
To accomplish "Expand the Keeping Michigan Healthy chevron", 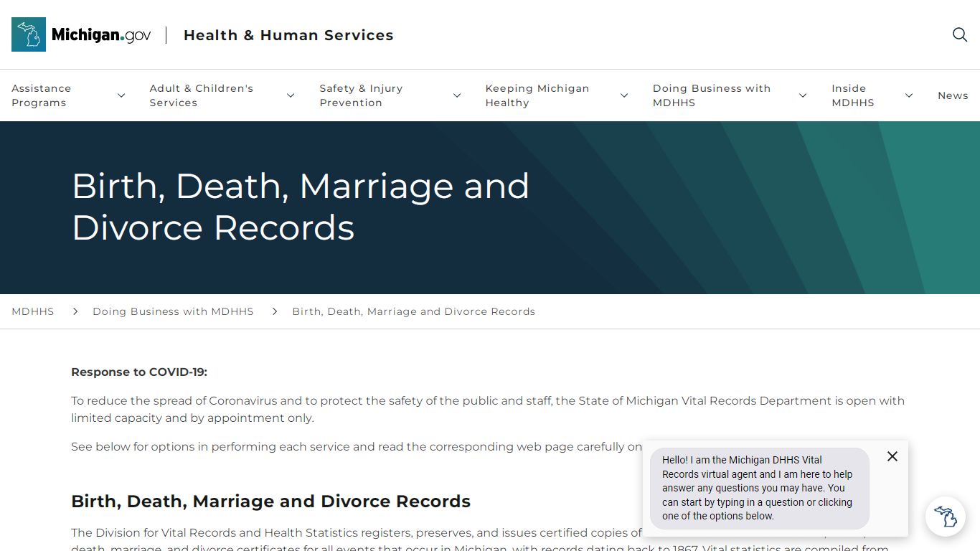I will (x=624, y=95).
